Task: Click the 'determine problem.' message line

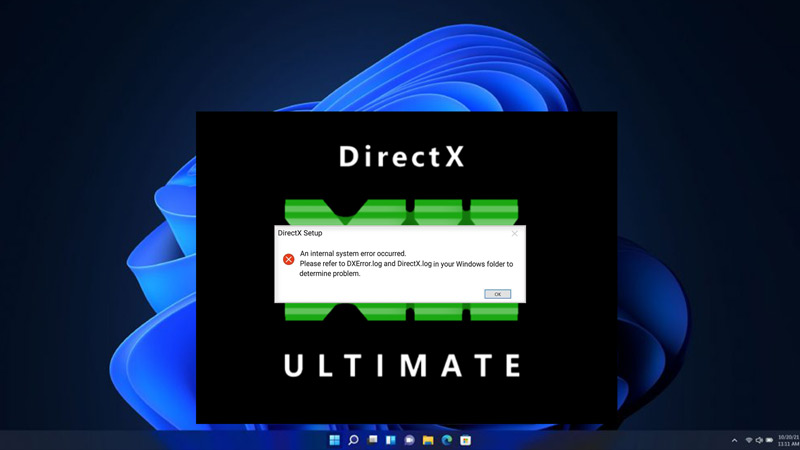Action: pos(330,273)
